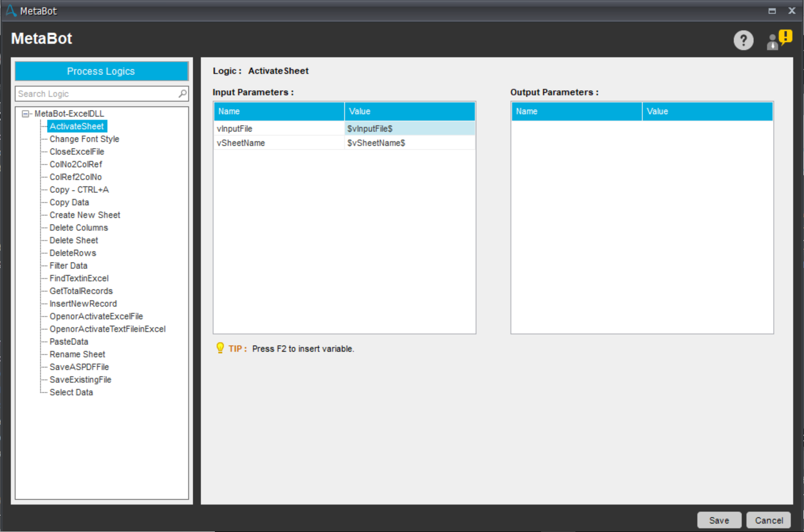Click the user feedback notification icon

coord(779,40)
